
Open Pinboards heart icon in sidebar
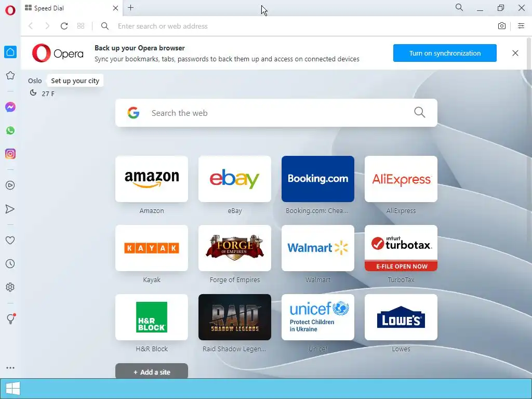pyautogui.click(x=10, y=240)
